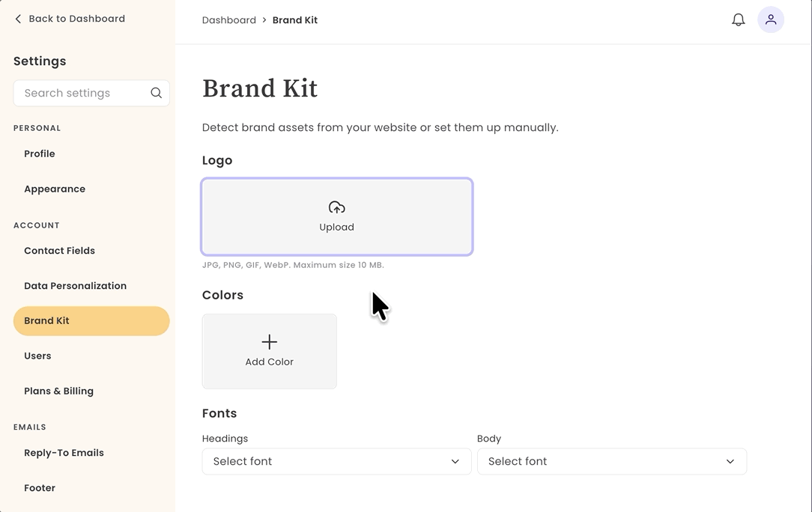The width and height of the screenshot is (812, 512).
Task: Open Reply-To Emails settings
Action: pos(64,452)
